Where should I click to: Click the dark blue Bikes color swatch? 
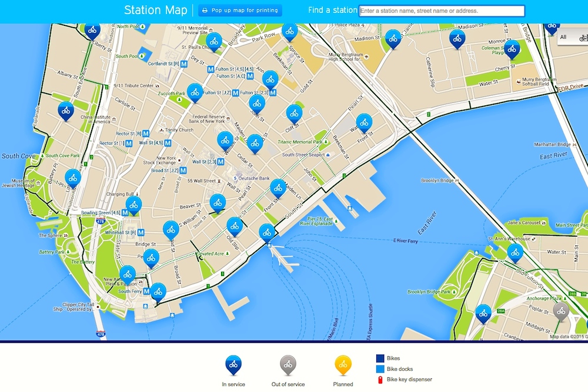tap(380, 358)
